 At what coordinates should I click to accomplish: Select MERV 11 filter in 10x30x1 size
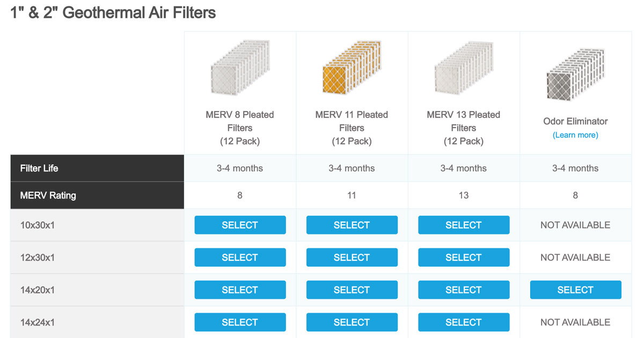[352, 225]
